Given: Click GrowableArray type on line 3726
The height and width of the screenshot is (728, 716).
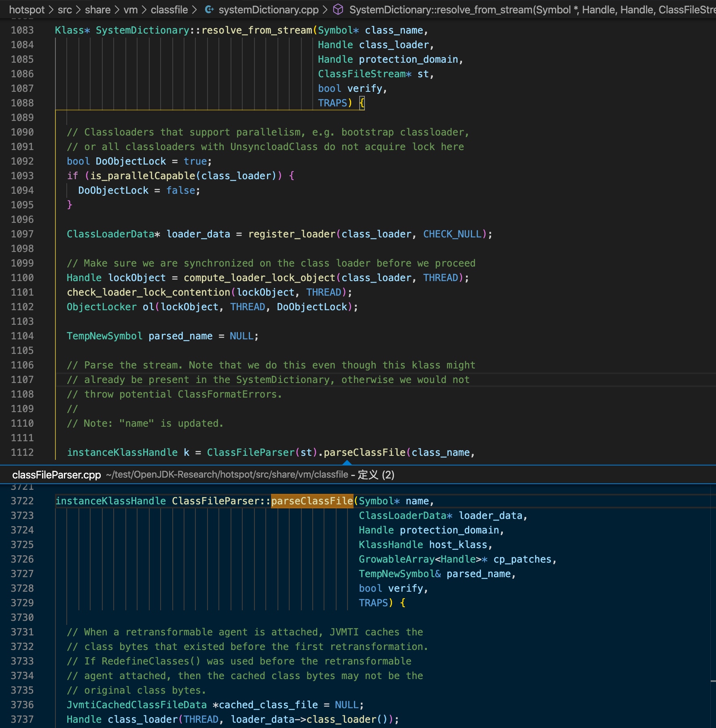Looking at the screenshot, I should coord(397,559).
